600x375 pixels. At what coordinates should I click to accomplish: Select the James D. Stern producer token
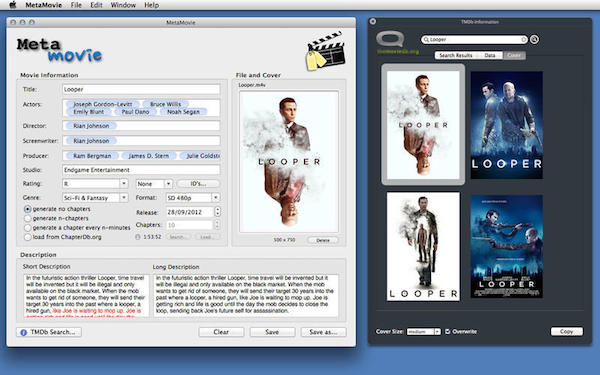coord(148,156)
